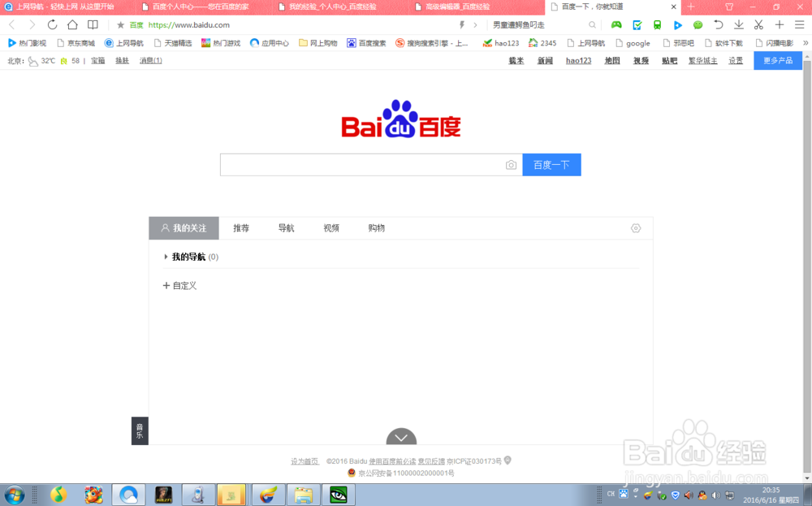The height and width of the screenshot is (506, 812).
Task: Click the Windows Start button
Action: point(15,495)
